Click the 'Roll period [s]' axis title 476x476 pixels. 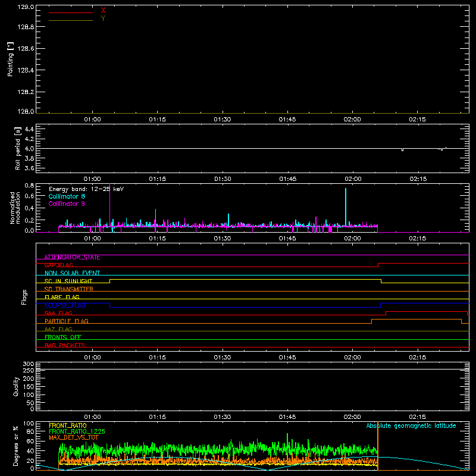point(17,148)
